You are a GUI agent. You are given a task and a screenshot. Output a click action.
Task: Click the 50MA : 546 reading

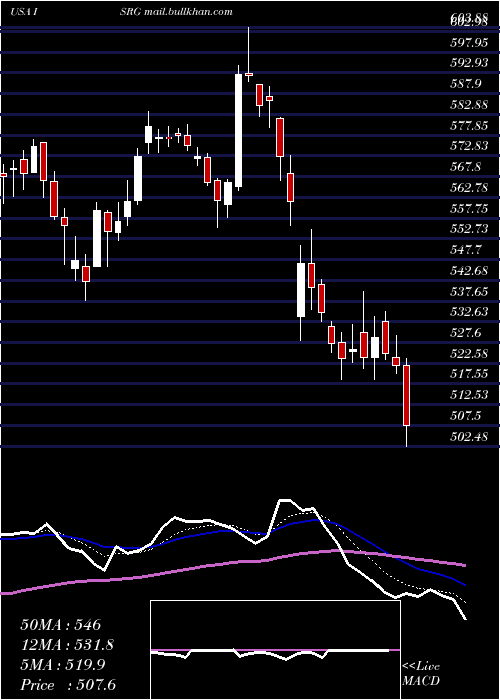60,625
